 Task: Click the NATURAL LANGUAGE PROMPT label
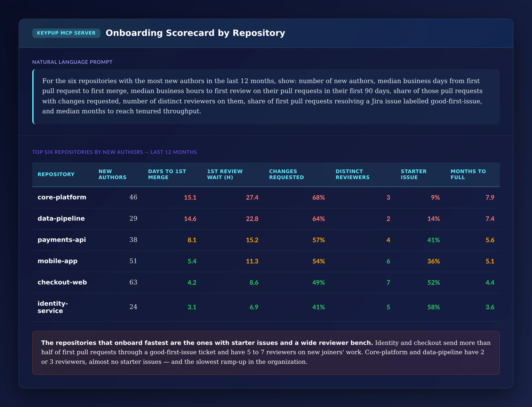(72, 62)
